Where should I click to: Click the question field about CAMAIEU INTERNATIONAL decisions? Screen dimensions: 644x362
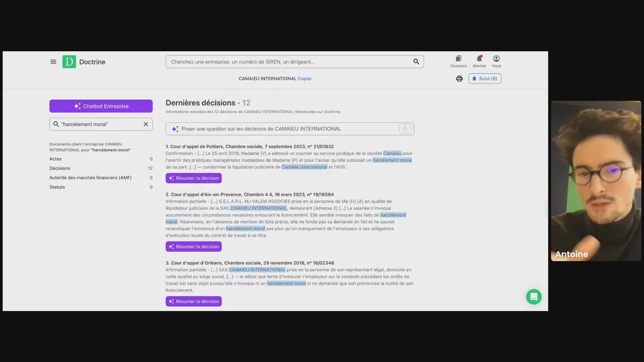click(290, 129)
